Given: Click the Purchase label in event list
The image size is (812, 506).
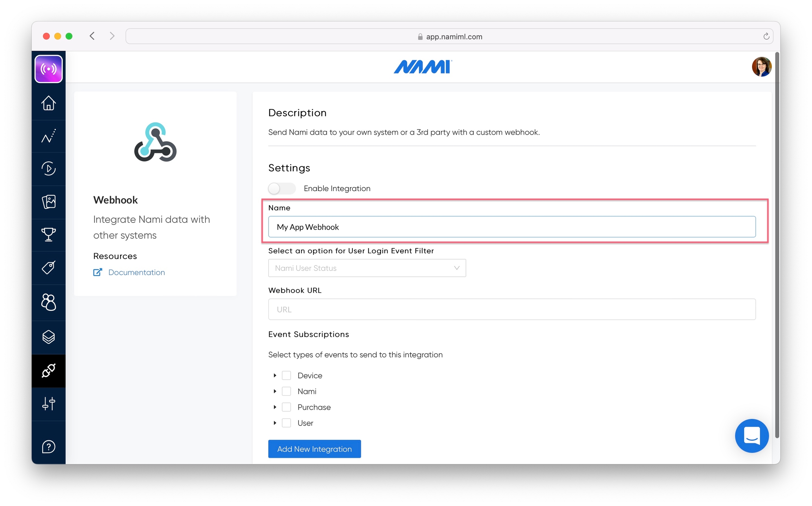Looking at the screenshot, I should [x=314, y=407].
